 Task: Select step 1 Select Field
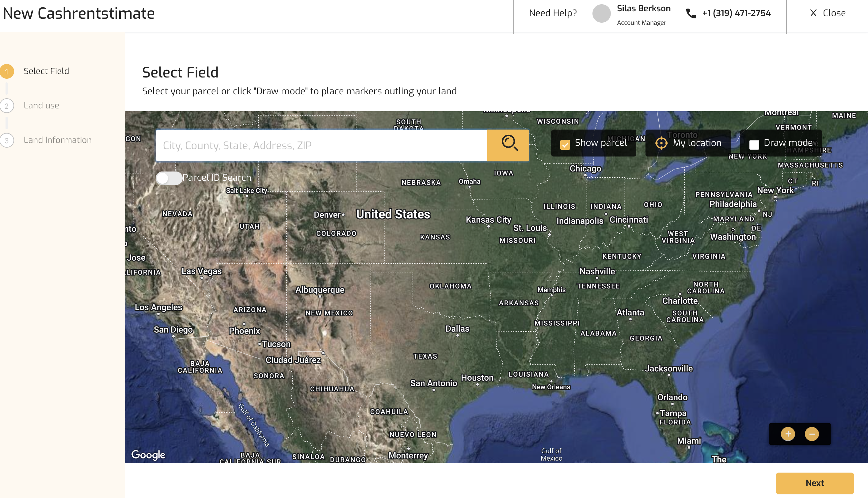point(46,71)
